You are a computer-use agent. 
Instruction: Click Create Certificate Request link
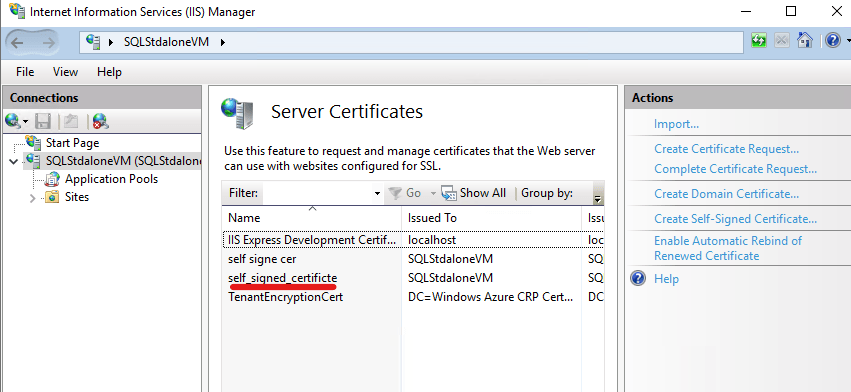pyautogui.click(x=726, y=149)
